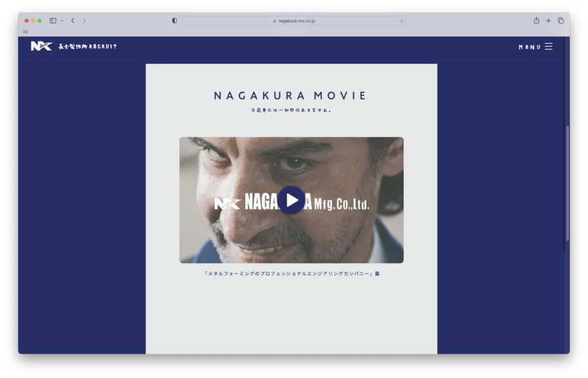This screenshot has height=378, width=588.
Task: Open the 長倉製作所 RECRUIT header link
Action: (x=87, y=46)
